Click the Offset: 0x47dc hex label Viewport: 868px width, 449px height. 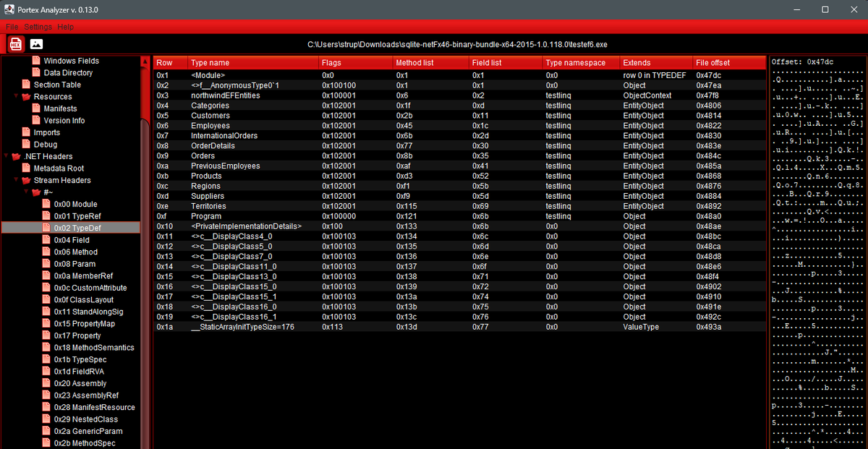pyautogui.click(x=802, y=62)
